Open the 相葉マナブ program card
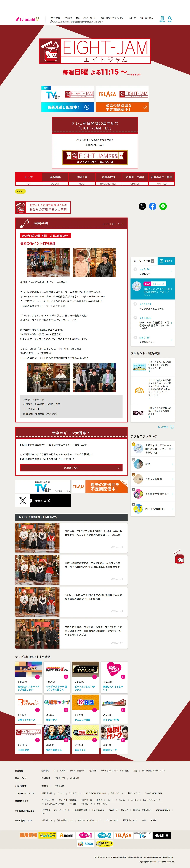This screenshot has height=868, width=190. coord(57,709)
